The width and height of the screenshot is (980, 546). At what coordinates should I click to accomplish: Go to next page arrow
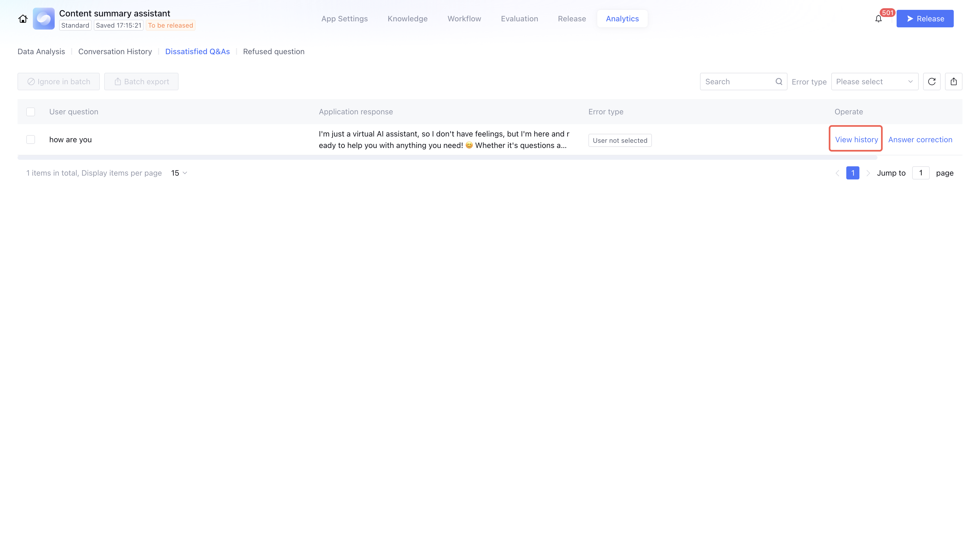pyautogui.click(x=868, y=173)
